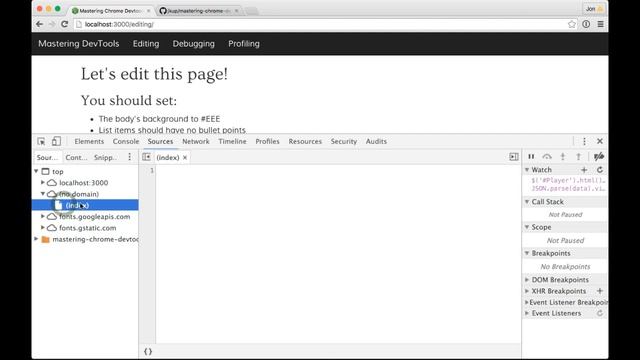This screenshot has width=640, height=360.
Task: Add an XHR breakpoint with plus
Action: pos(600,291)
